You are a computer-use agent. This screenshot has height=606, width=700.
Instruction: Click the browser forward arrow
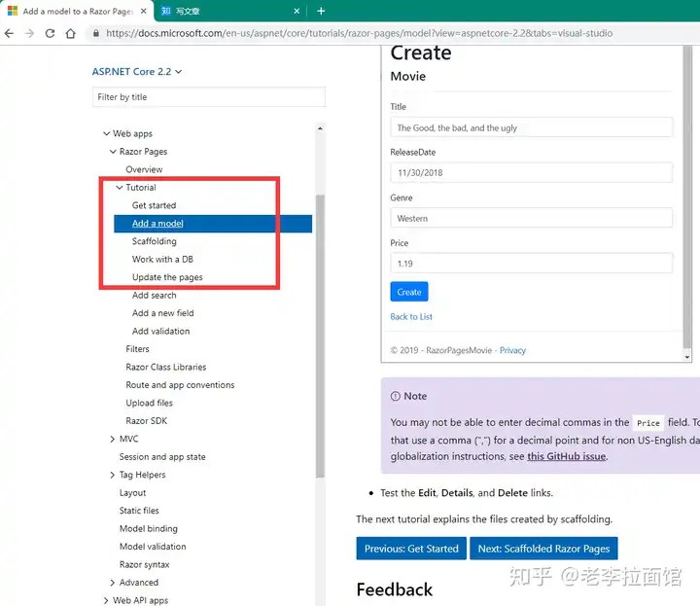click(29, 33)
